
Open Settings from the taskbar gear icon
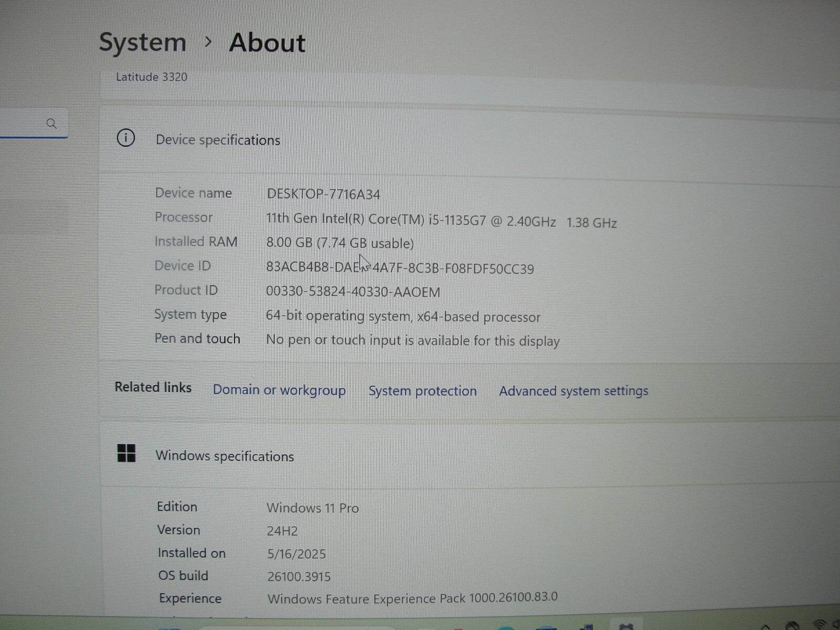tap(626, 628)
